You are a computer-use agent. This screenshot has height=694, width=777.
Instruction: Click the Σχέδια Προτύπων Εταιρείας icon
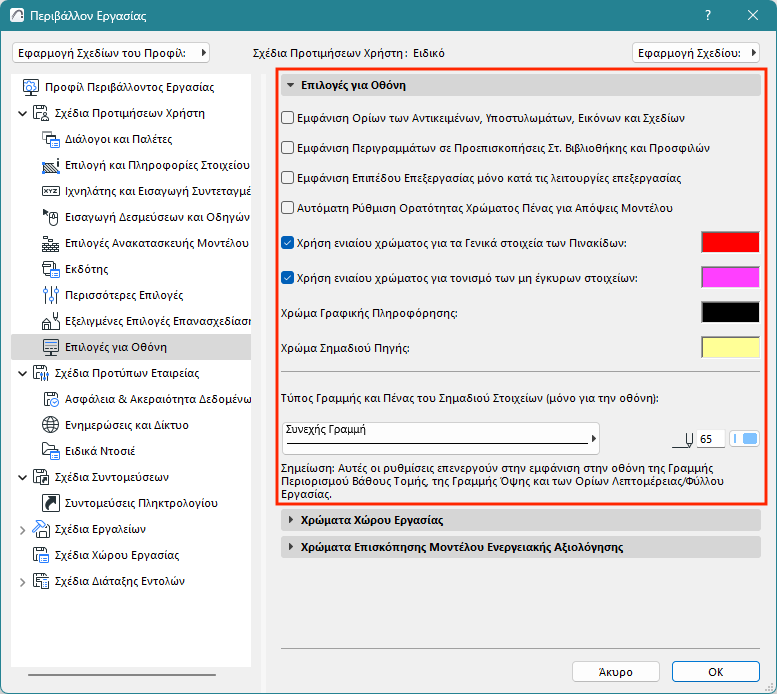(x=41, y=373)
